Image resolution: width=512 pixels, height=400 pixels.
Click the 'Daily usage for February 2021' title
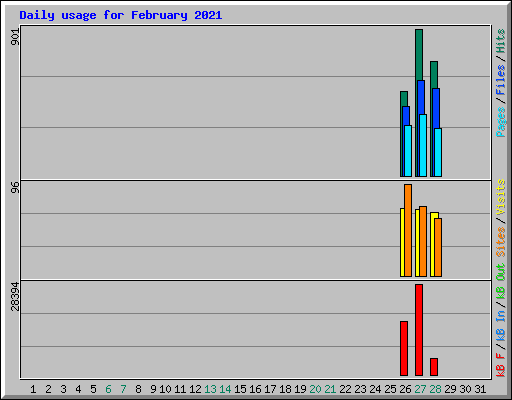(x=121, y=15)
